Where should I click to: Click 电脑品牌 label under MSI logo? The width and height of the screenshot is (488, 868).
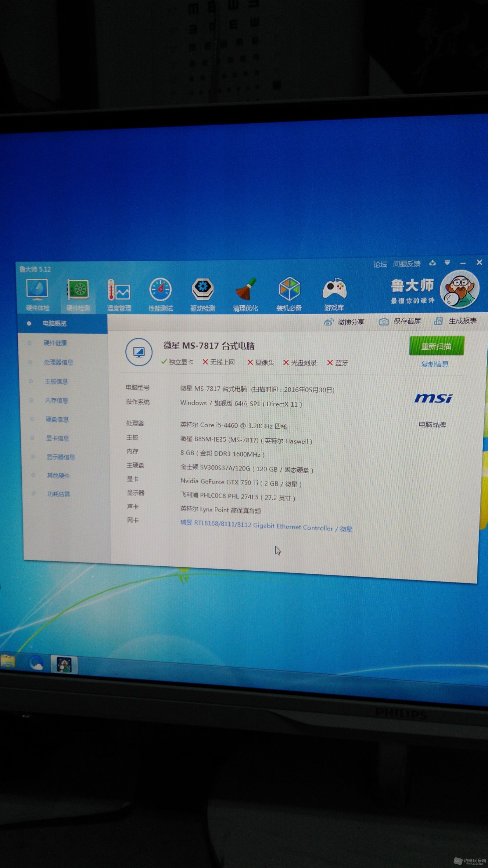tap(432, 425)
